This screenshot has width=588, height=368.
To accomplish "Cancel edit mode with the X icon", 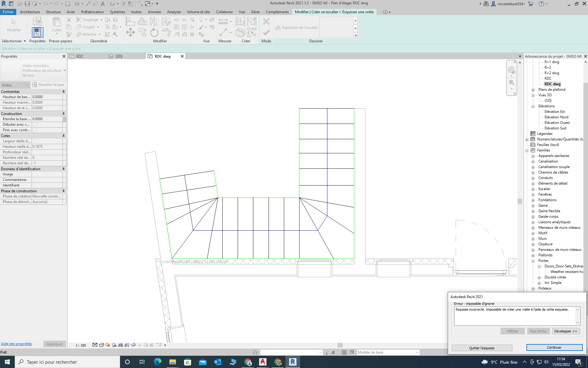I will click(266, 21).
